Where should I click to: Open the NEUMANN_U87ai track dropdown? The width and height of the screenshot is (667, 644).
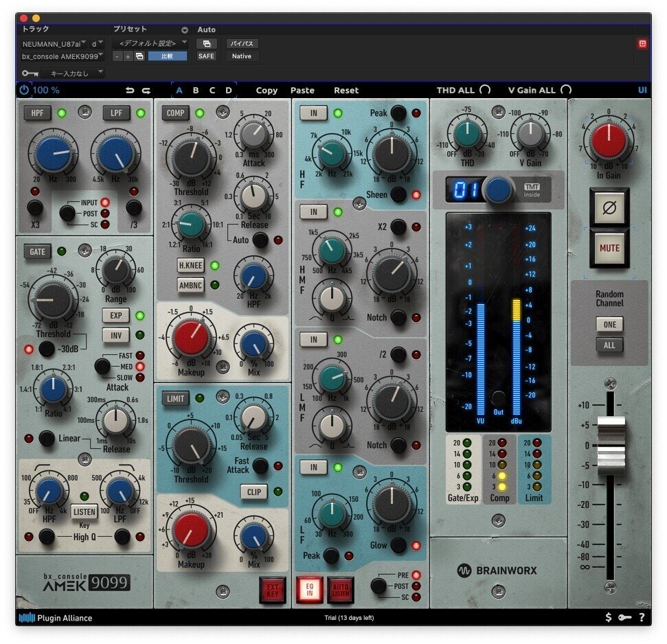(54, 43)
